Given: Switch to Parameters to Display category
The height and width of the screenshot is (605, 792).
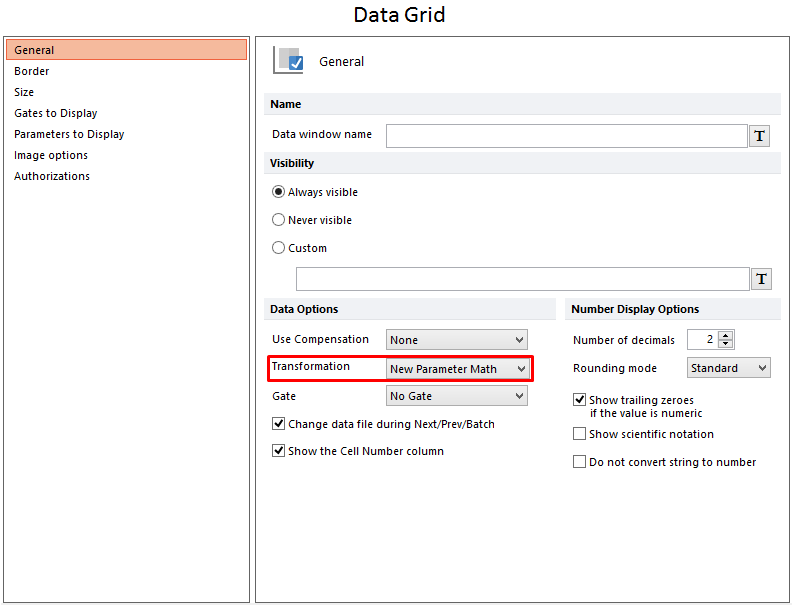Looking at the screenshot, I should pyautogui.click(x=69, y=134).
